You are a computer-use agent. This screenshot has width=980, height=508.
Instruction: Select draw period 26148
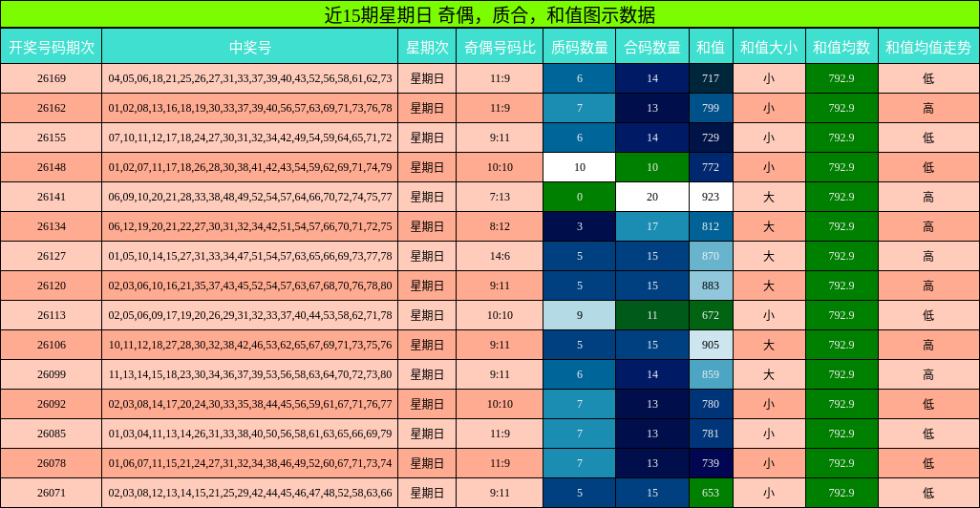click(x=52, y=167)
